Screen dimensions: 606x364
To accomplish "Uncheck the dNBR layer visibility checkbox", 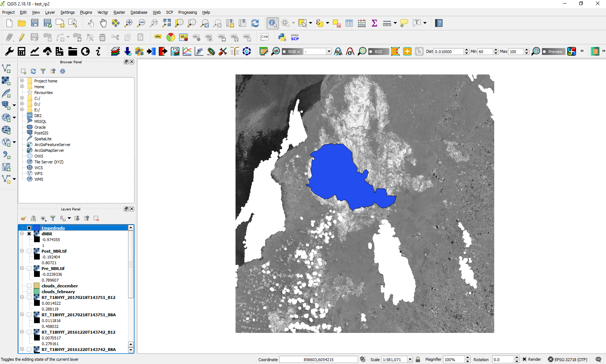I will tap(29, 234).
